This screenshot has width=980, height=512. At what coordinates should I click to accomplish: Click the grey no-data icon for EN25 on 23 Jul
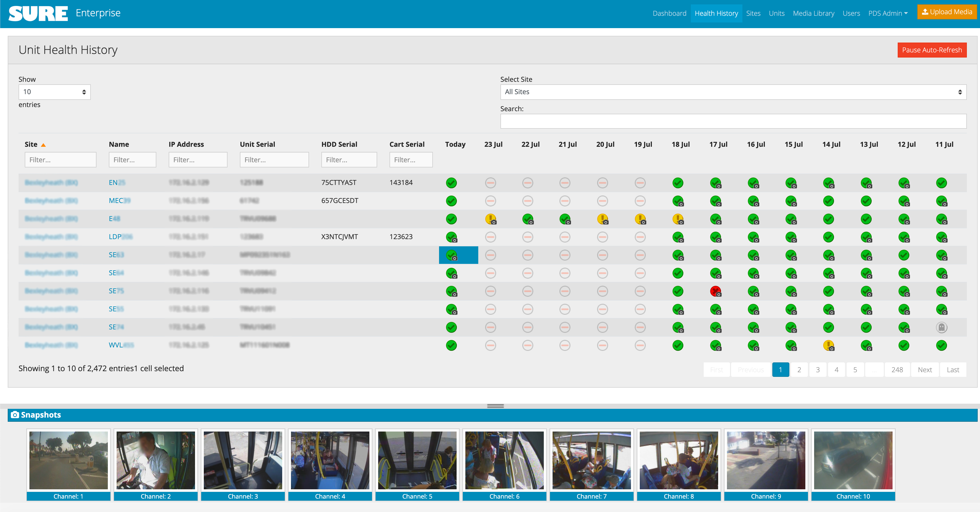pos(490,183)
